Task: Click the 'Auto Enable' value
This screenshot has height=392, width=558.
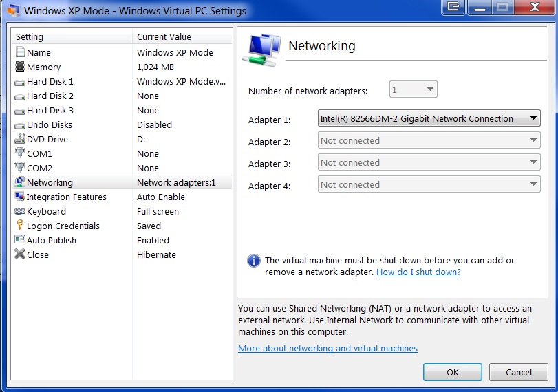Action: click(x=161, y=197)
